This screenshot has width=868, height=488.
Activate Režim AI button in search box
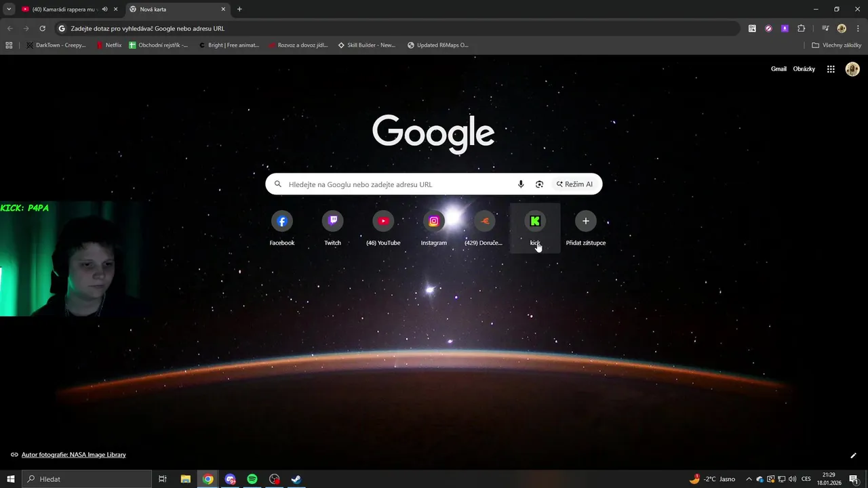pyautogui.click(x=575, y=184)
